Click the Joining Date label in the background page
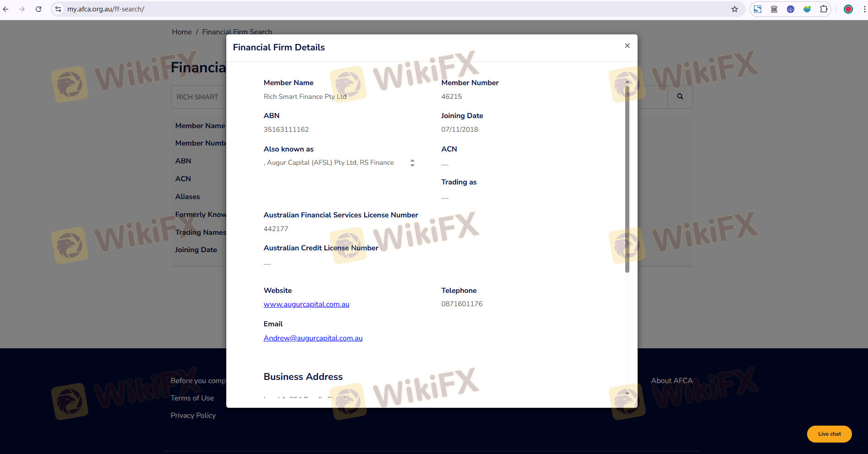868x454 pixels. 196,250
